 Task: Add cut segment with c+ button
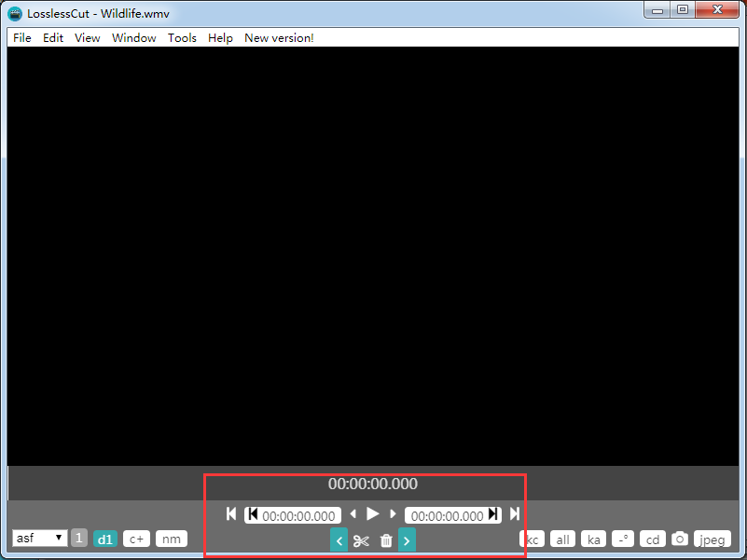tap(136, 540)
